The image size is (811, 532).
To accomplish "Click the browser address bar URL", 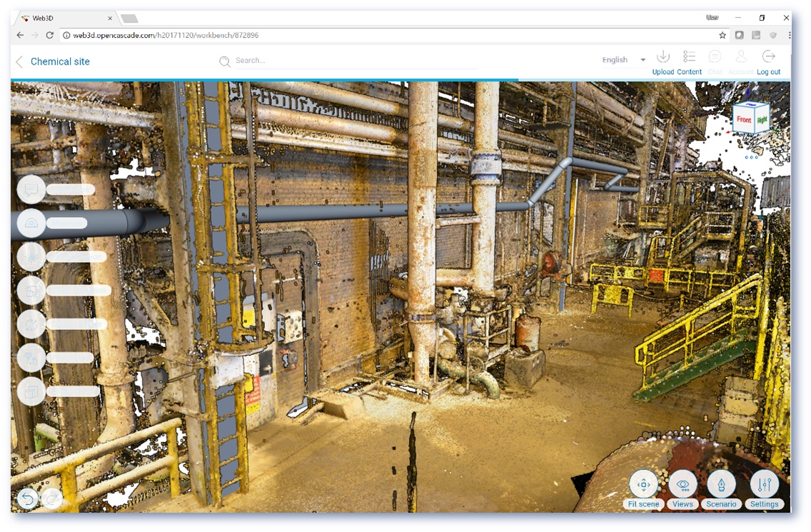I will pyautogui.click(x=166, y=35).
